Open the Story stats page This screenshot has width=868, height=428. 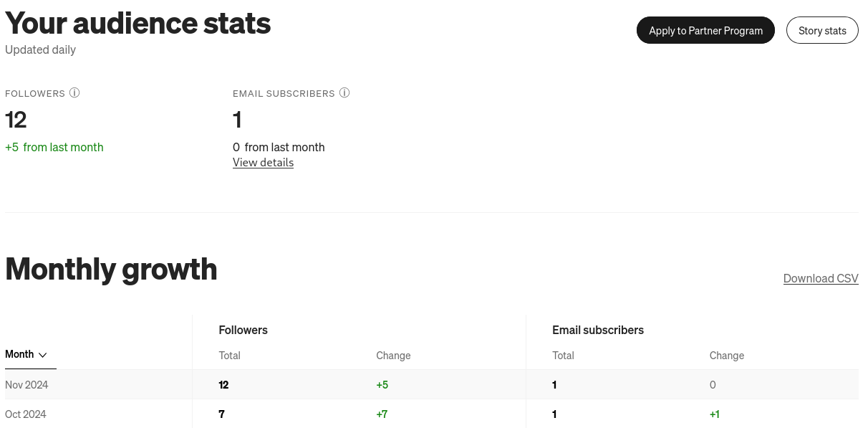click(822, 30)
